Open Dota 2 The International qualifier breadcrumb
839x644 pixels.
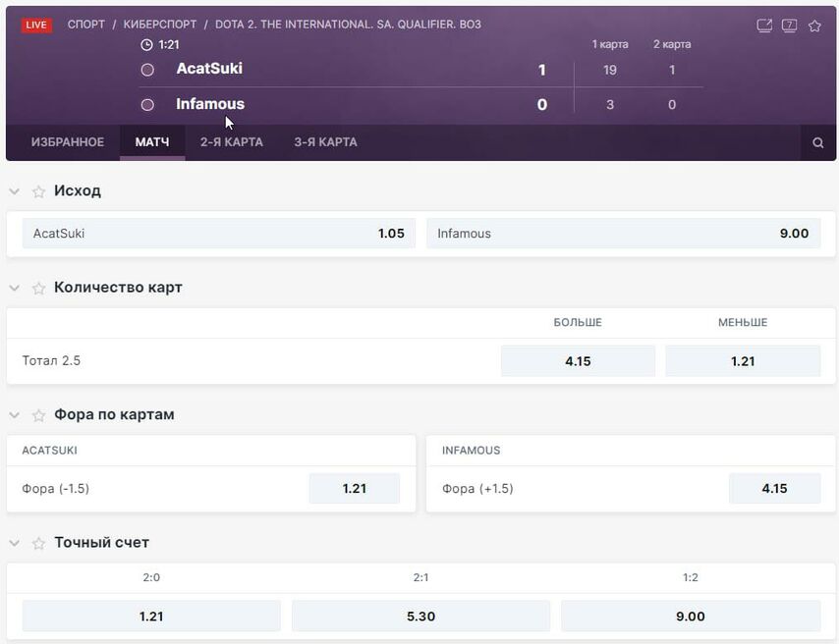[348, 25]
